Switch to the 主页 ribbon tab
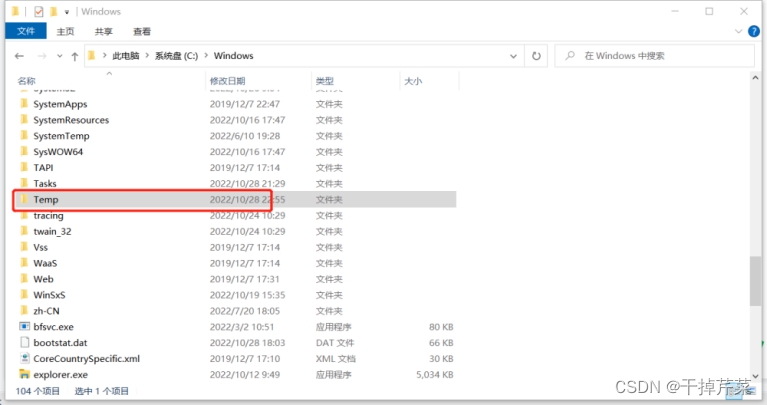This screenshot has height=405, width=767. (x=65, y=31)
